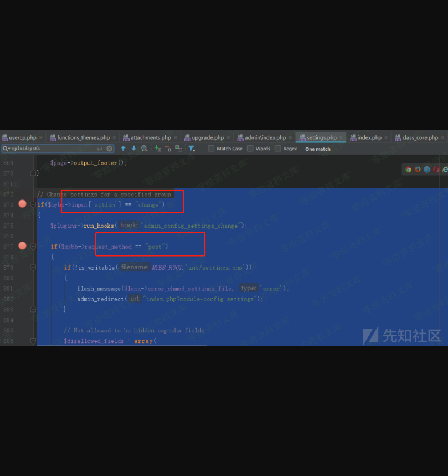Screen dimensions: 448x476
Task: Enable the Words checkbox
Action: click(250, 149)
